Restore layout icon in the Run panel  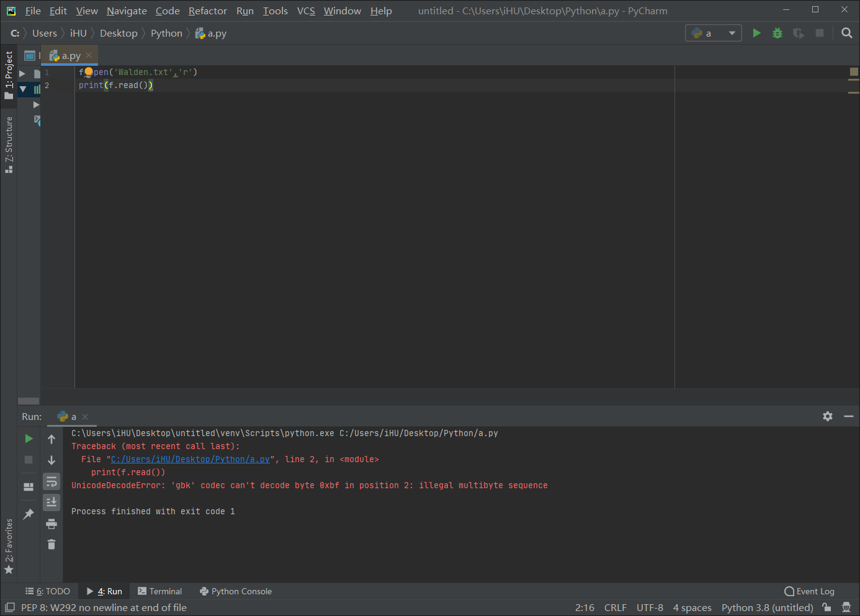click(29, 487)
